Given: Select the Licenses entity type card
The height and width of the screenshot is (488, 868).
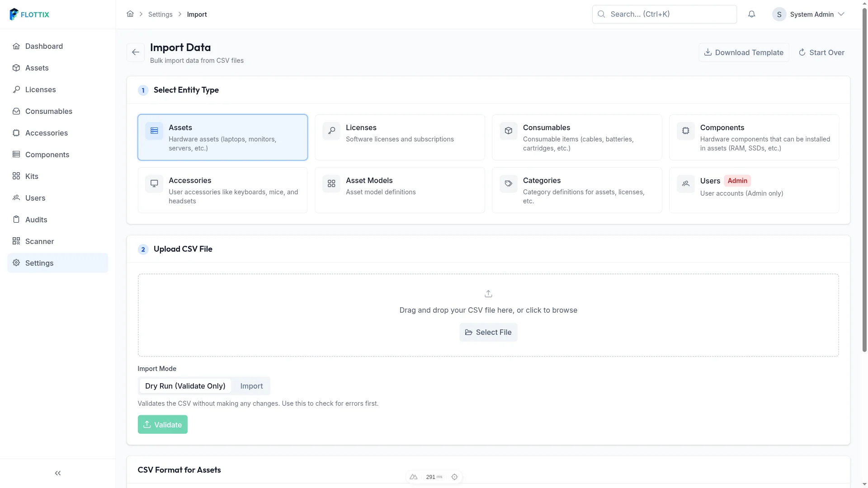Looking at the screenshot, I should coord(400,137).
